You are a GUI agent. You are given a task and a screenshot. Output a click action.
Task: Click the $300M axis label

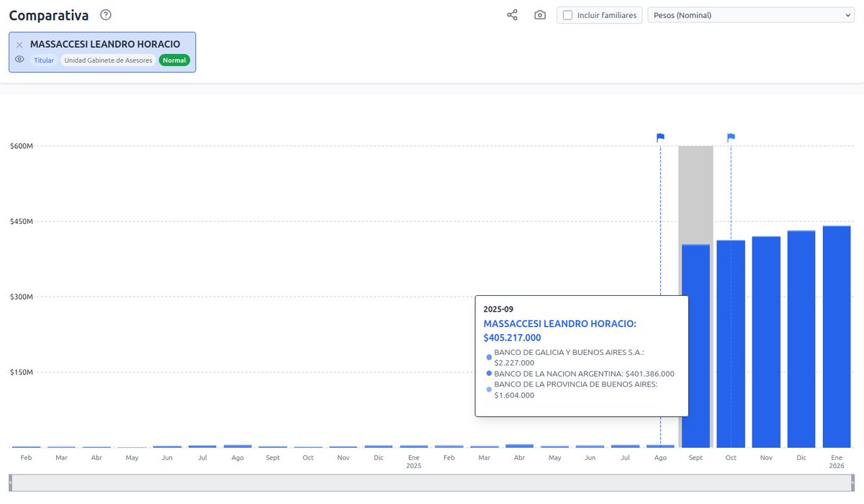(22, 297)
